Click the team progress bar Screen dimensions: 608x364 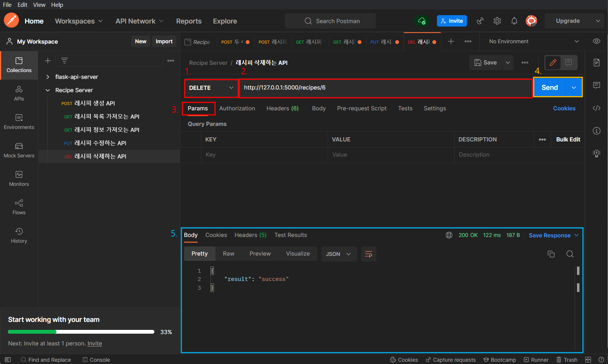[x=81, y=332]
